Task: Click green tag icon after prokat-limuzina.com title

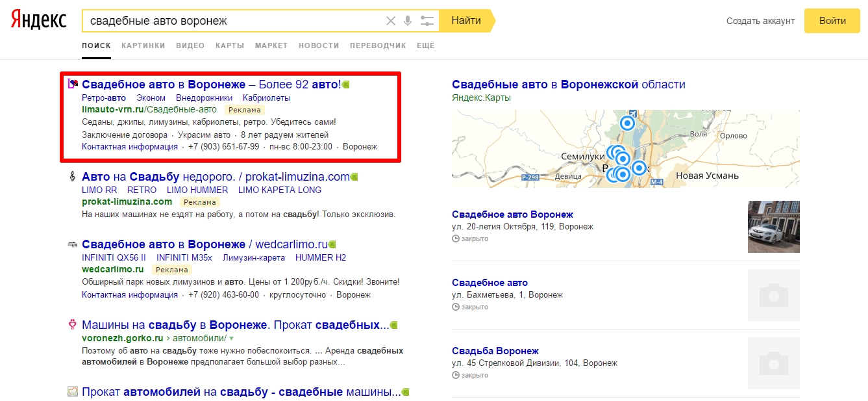Action: click(x=354, y=177)
